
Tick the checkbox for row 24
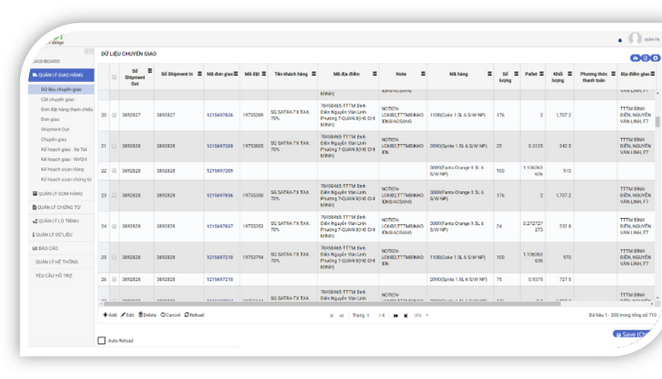[x=114, y=226]
